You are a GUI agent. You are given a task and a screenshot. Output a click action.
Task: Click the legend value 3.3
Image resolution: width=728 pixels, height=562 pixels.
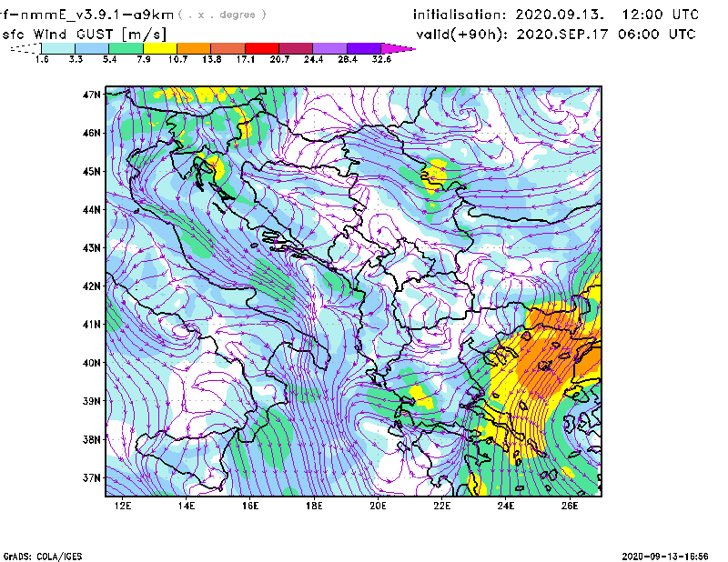[76, 59]
